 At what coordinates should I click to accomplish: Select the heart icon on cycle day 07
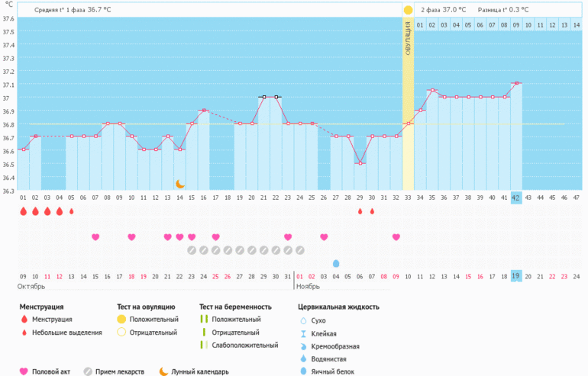[95, 237]
